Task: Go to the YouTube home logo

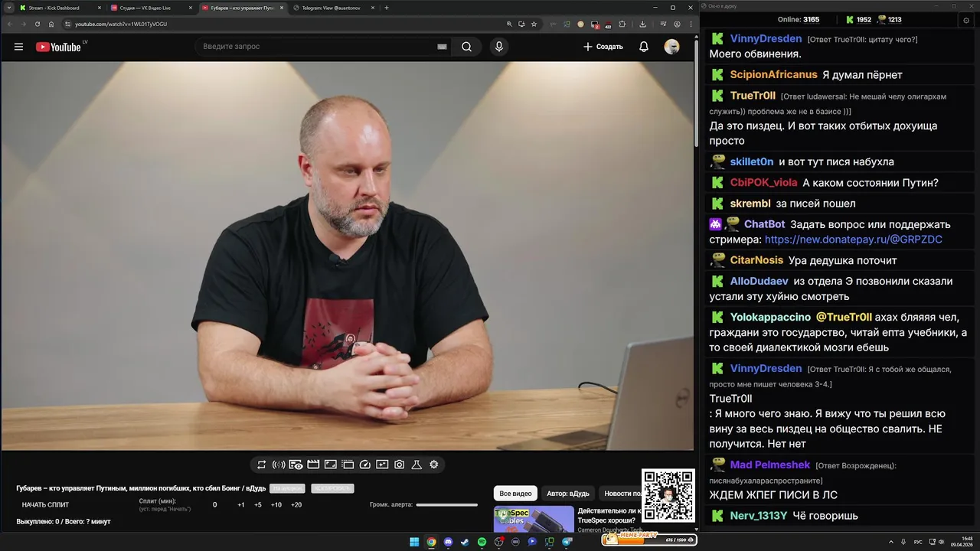Action: [57, 47]
